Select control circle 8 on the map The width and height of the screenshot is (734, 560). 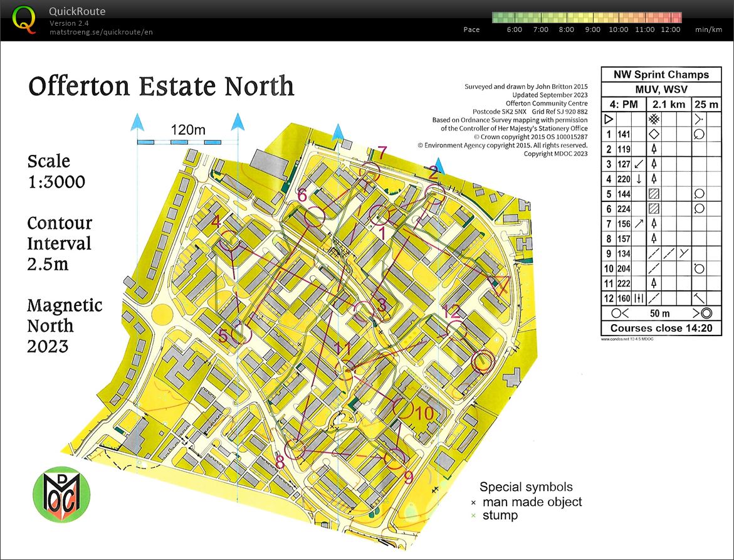click(295, 450)
